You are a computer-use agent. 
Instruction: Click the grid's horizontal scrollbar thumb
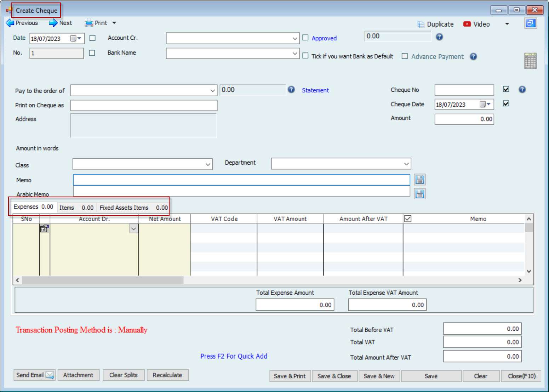coord(103,280)
